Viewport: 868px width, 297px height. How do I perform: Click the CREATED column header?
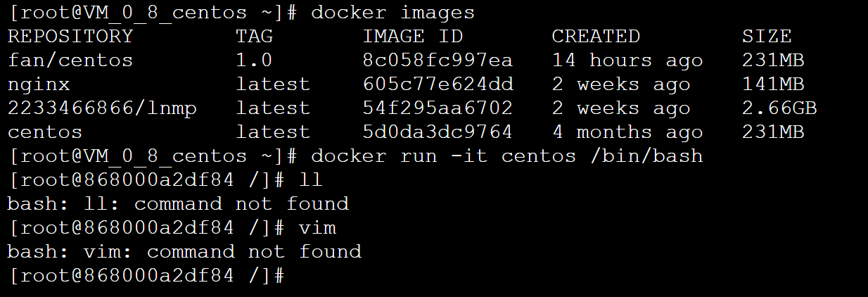[x=596, y=37]
